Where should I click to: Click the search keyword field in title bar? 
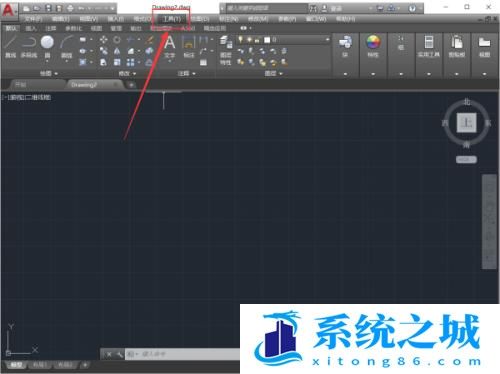click(267, 8)
